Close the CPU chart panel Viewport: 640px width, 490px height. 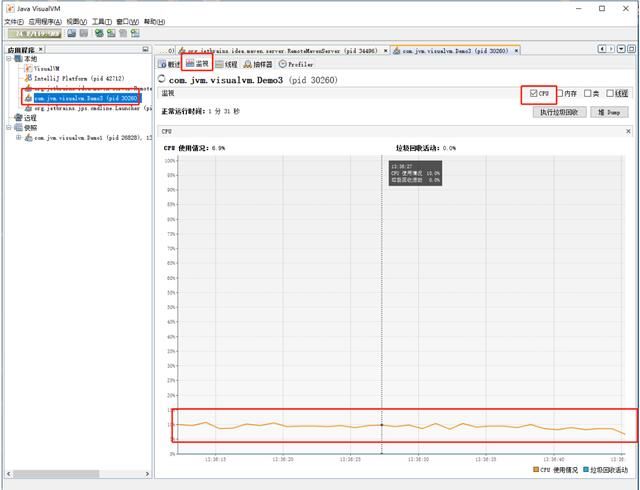click(628, 131)
